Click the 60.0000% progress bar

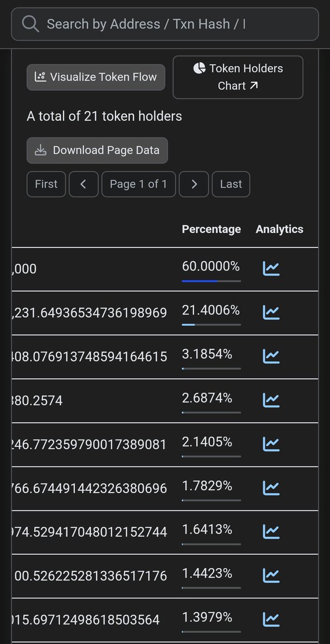[x=211, y=281]
